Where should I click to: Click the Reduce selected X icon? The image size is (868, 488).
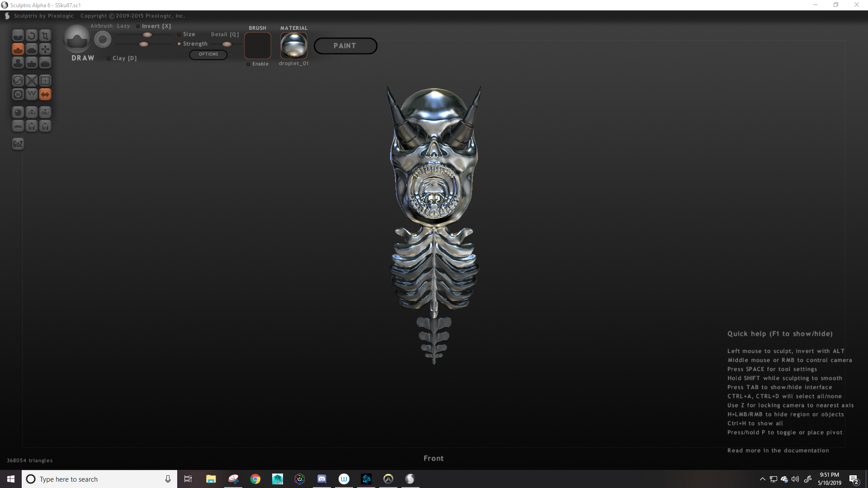coord(32,81)
